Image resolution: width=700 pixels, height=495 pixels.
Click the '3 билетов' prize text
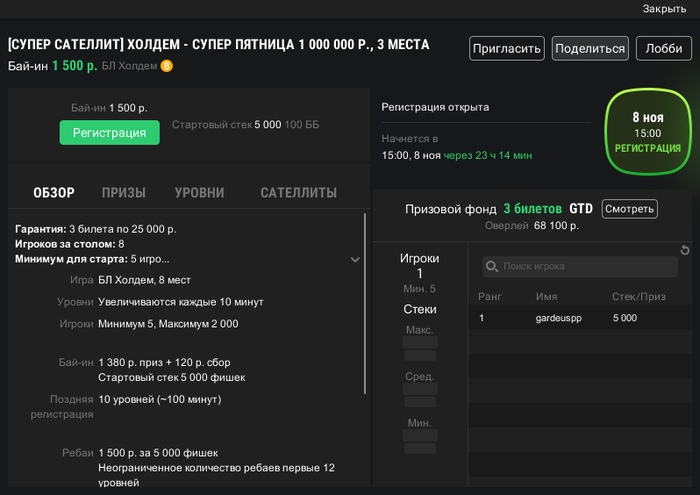[x=533, y=209]
